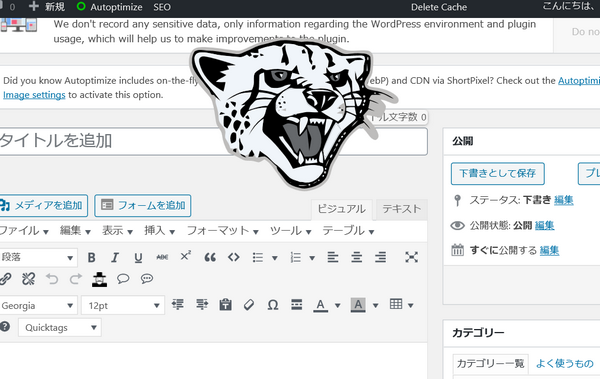600x379 pixels.
Task: Apply underline formatting
Action: click(x=139, y=257)
